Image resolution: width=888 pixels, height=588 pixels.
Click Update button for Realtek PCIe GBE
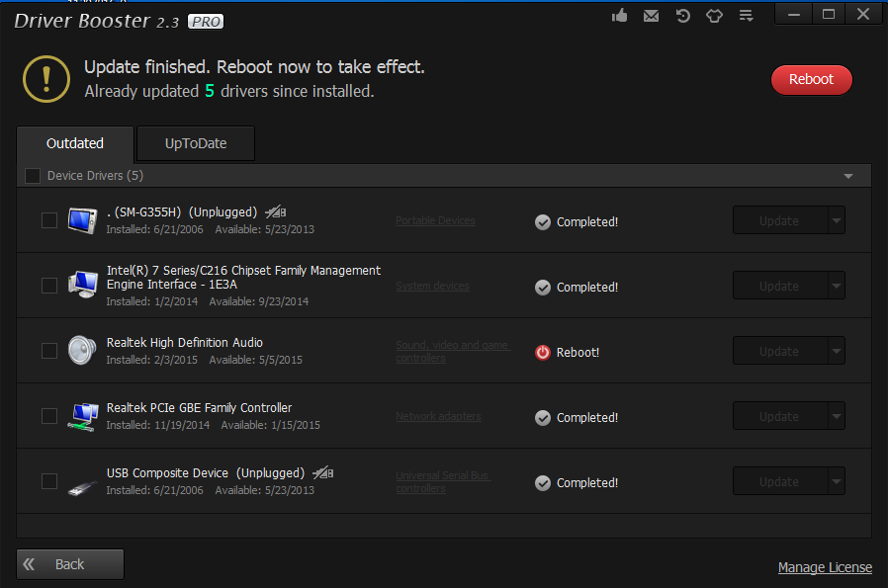(780, 416)
